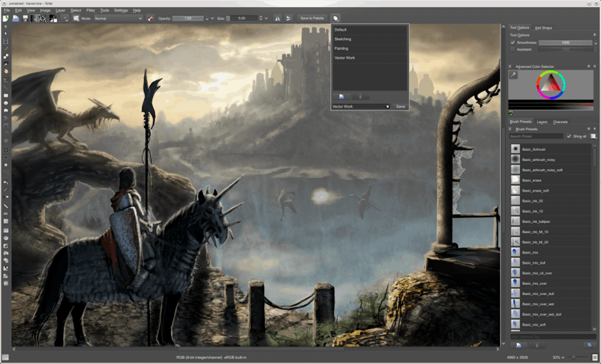Click the foreground/background color icon
The image size is (601, 364).
tap(53, 18)
